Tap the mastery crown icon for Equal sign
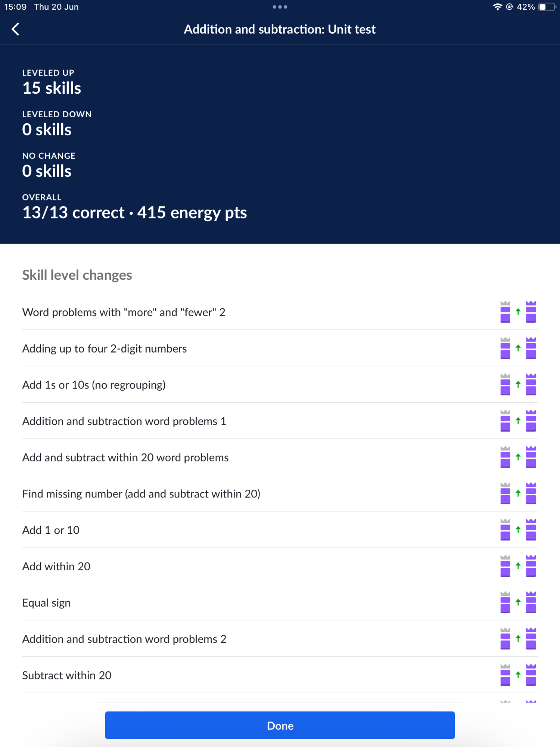Viewport: 560px width, 747px height. pyautogui.click(x=531, y=602)
